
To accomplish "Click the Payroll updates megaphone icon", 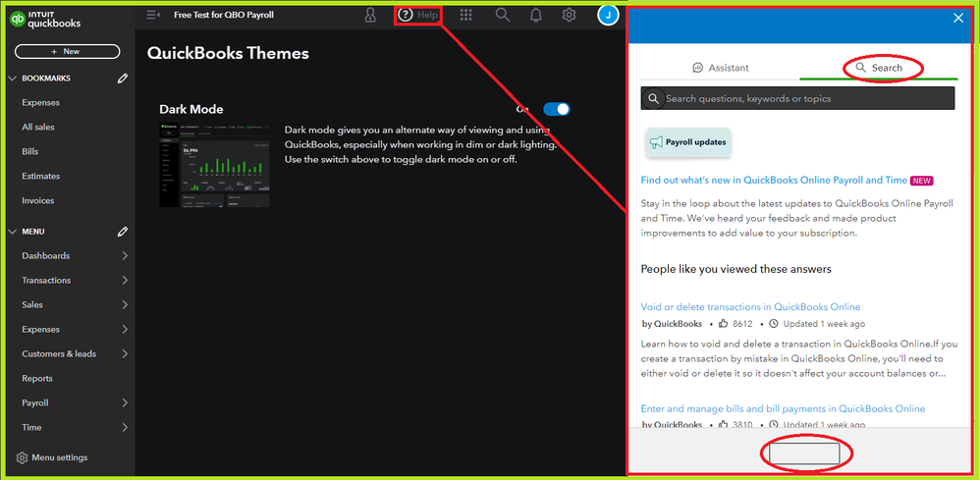I will pyautogui.click(x=656, y=142).
